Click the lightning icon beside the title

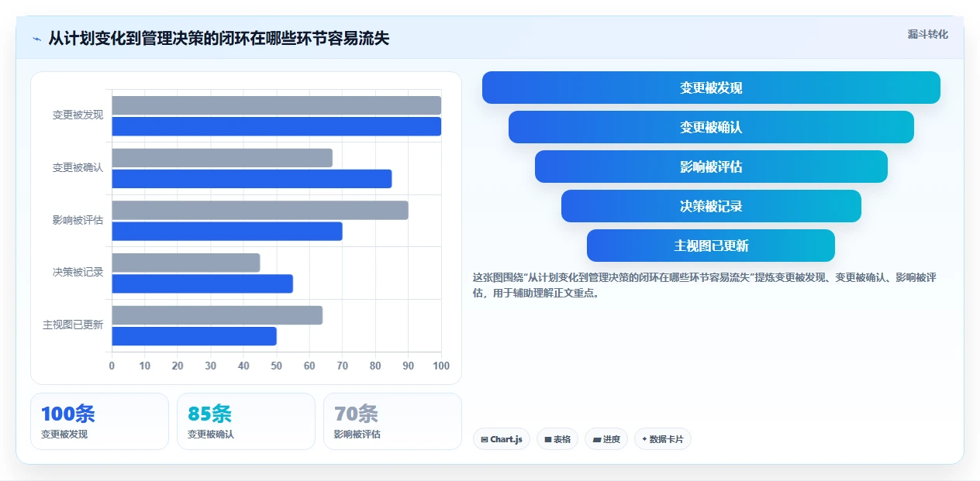click(36, 39)
